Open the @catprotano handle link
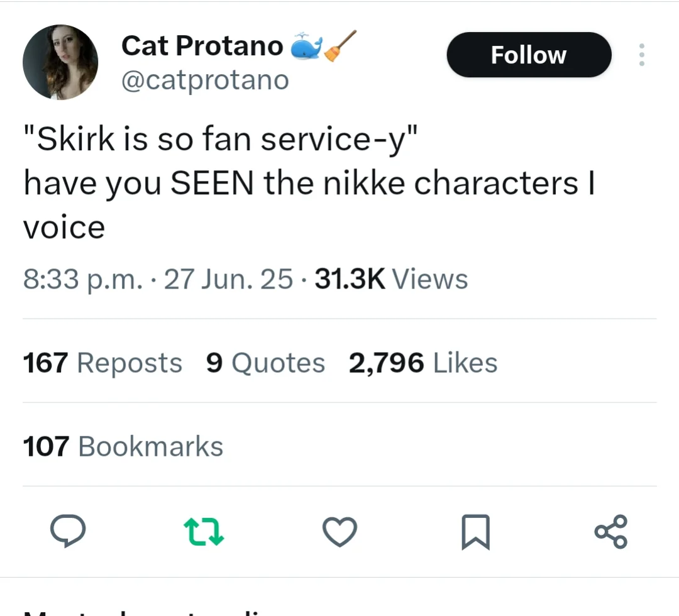 pyautogui.click(x=204, y=80)
